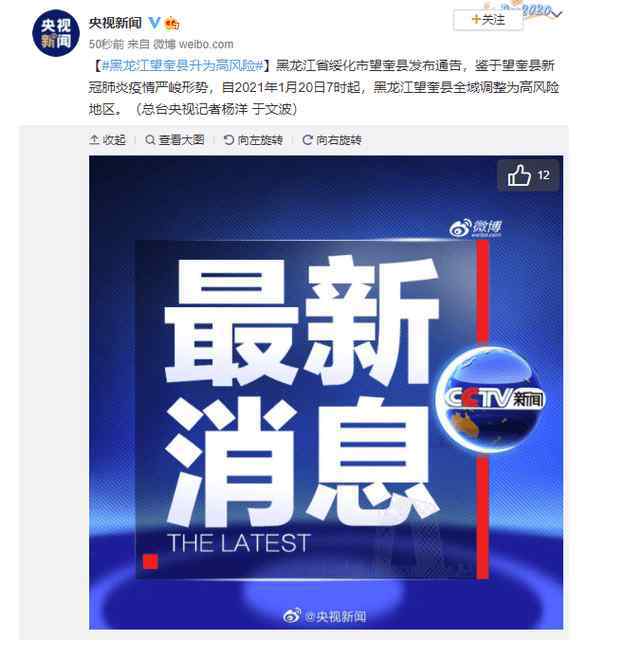Click the like count number 12
This screenshot has width=632, height=648.
tap(544, 176)
